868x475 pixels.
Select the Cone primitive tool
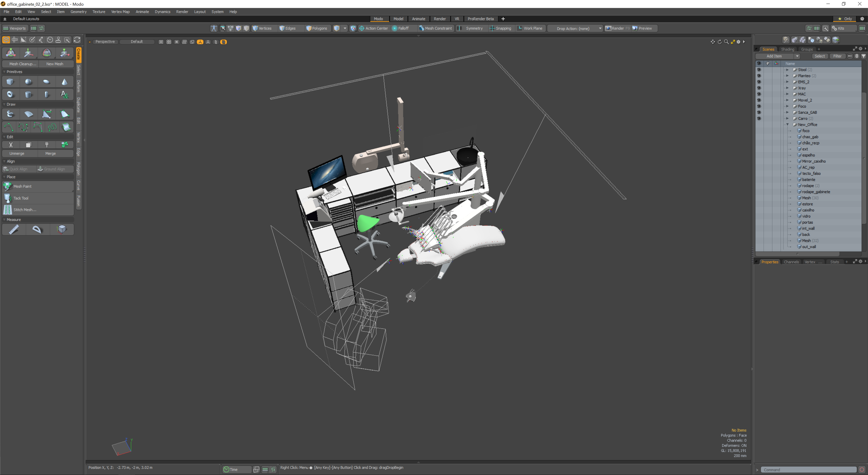pyautogui.click(x=65, y=82)
